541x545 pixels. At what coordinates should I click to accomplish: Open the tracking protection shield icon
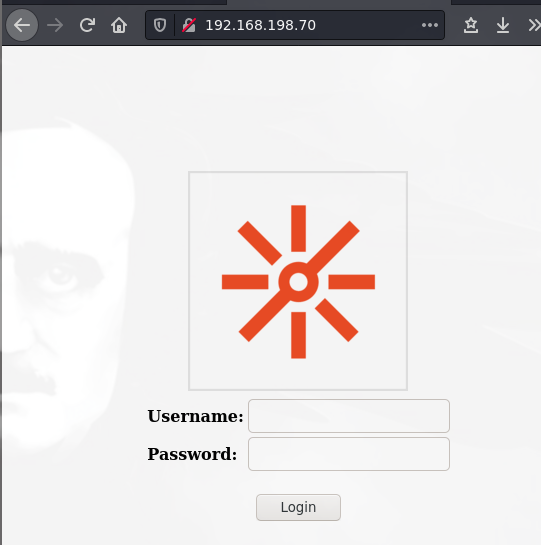tap(160, 25)
